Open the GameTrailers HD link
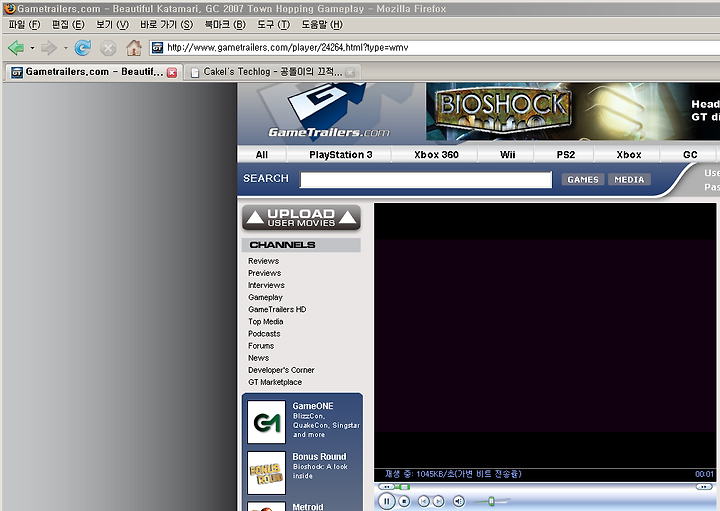The height and width of the screenshot is (511, 720). click(277, 309)
